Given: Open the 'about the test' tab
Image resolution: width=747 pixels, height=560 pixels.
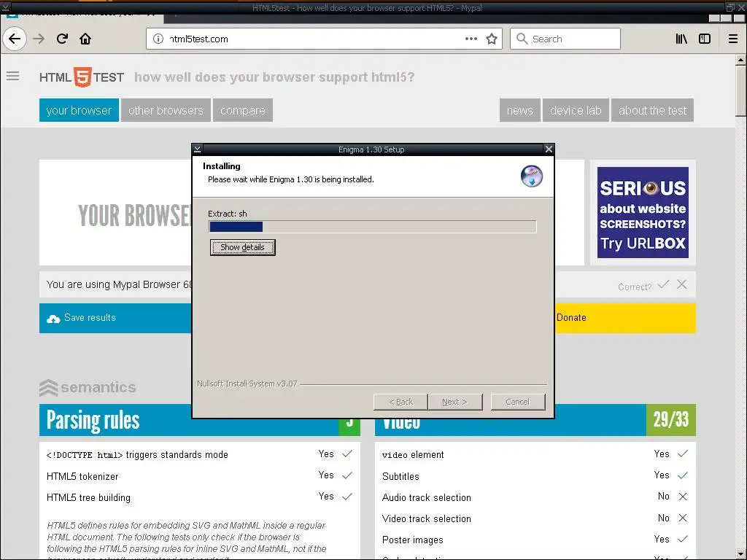Looking at the screenshot, I should click(653, 110).
